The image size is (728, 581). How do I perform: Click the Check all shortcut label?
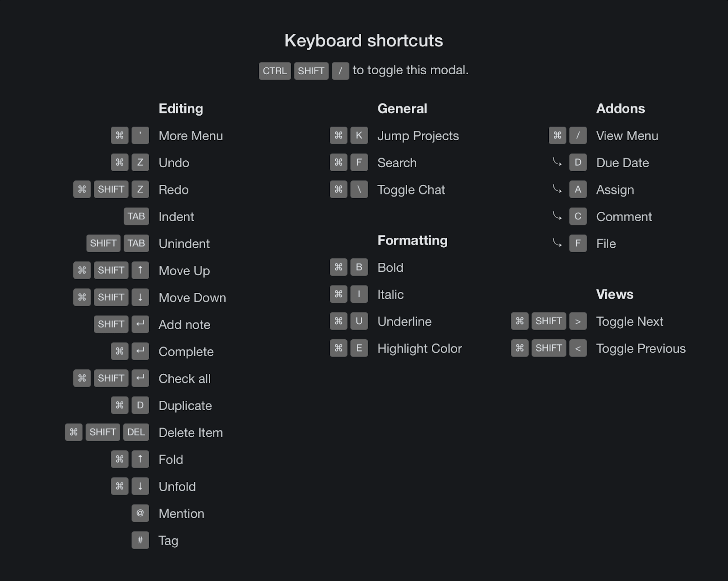(184, 378)
